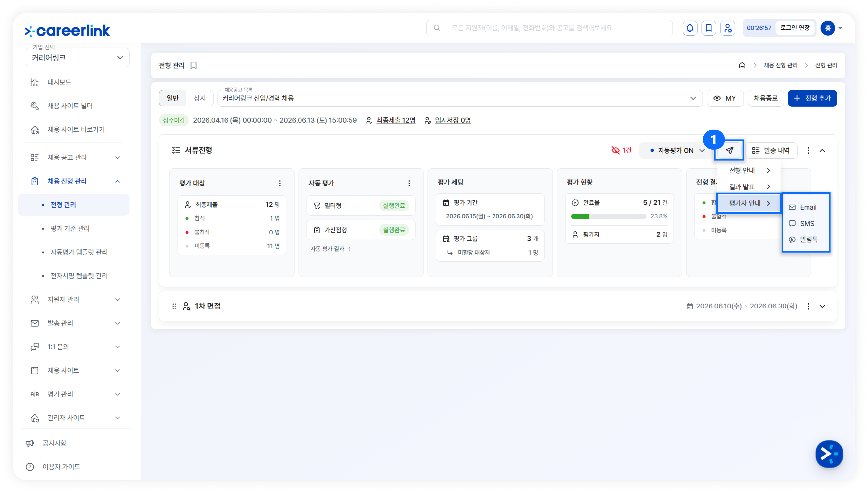The image size is (868, 493).
Task: Open 평가 대상 card kebab menu
Action: [x=280, y=183]
